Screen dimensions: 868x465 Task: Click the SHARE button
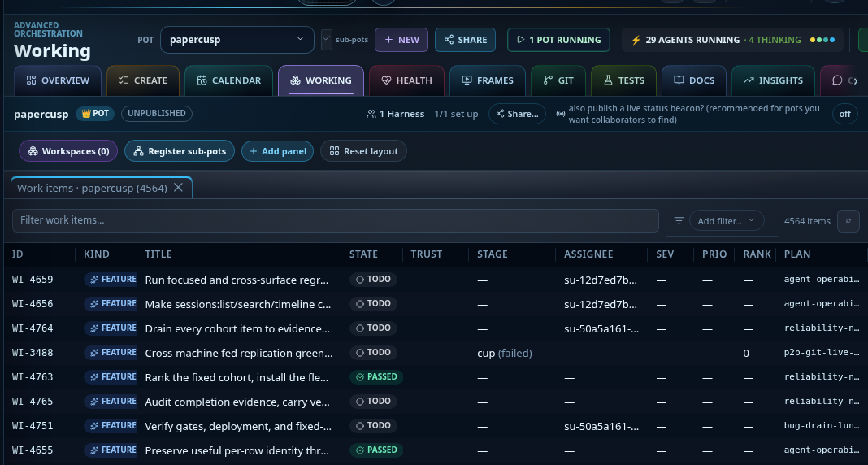point(465,40)
